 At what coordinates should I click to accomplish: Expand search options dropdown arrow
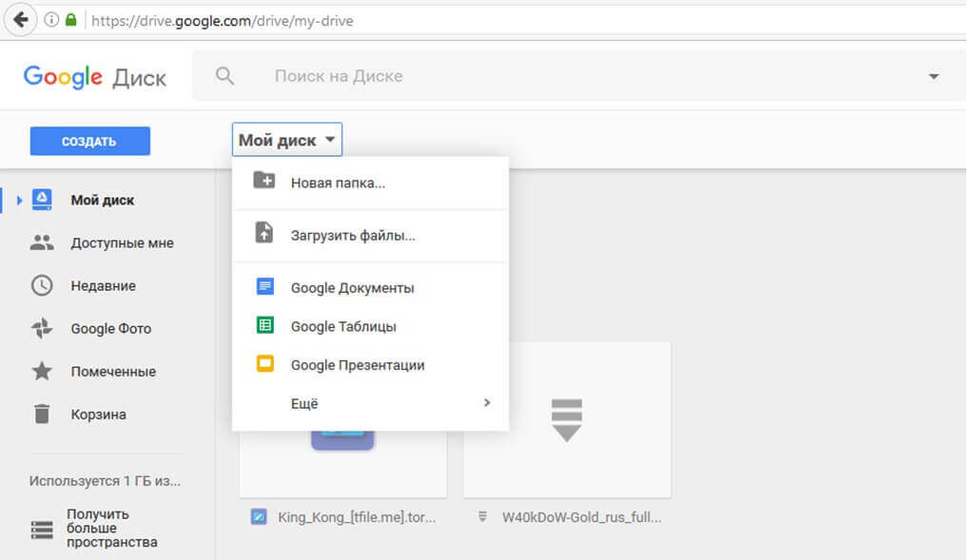click(x=933, y=76)
